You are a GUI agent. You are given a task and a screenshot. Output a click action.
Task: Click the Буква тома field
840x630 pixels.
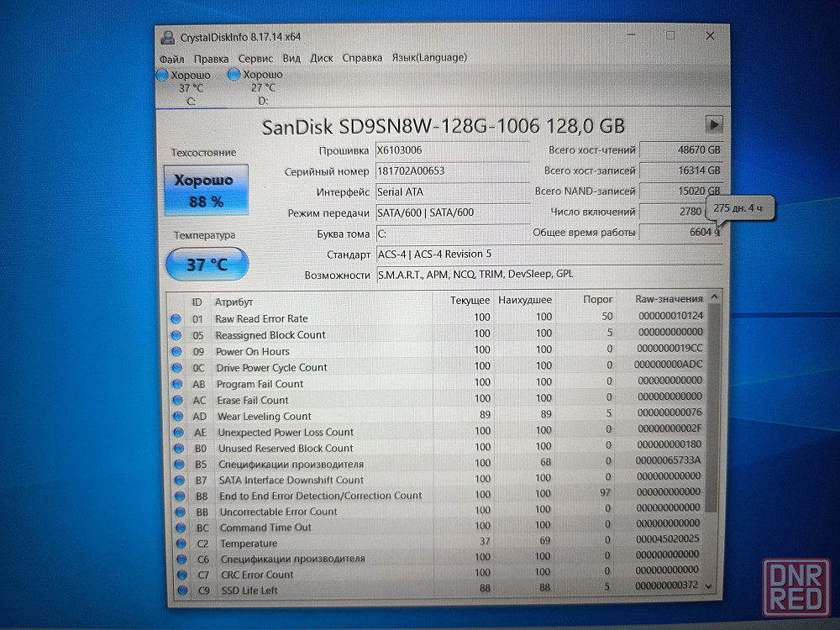coord(452,234)
